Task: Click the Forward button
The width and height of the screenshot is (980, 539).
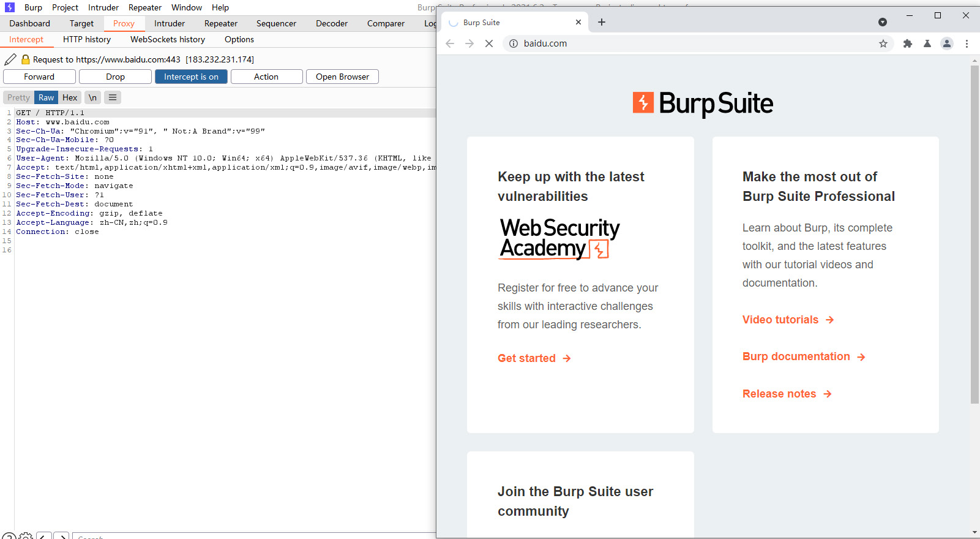Action: coord(39,77)
